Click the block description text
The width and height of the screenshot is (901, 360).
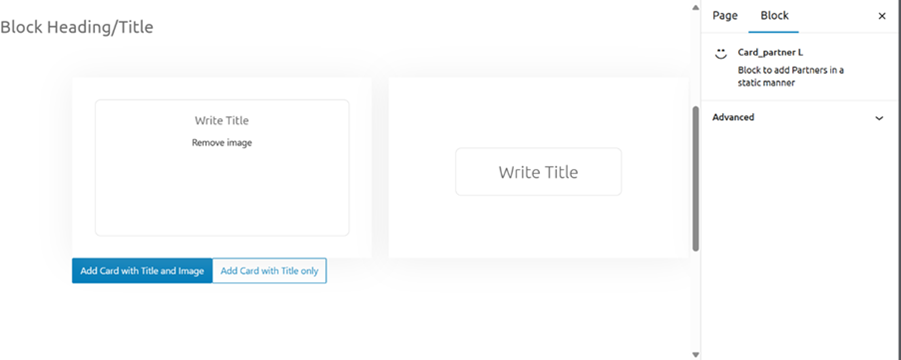[x=791, y=77]
